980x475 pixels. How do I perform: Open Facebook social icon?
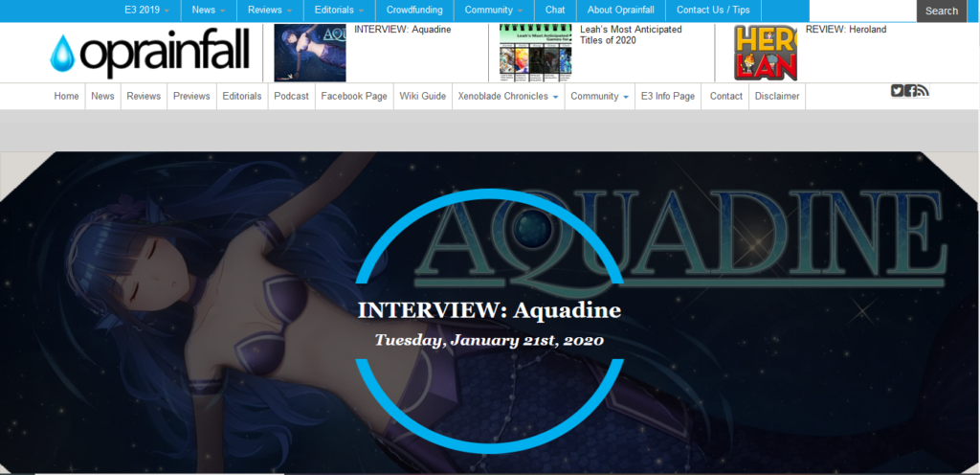(x=911, y=91)
